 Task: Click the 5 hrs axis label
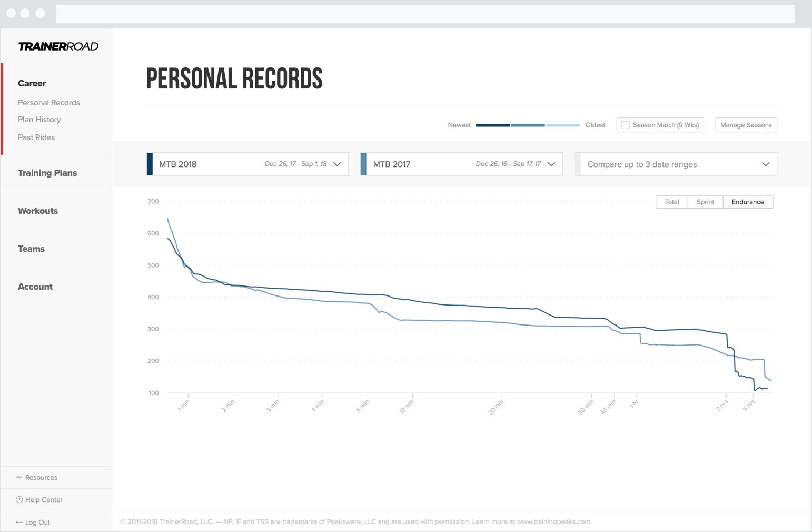[x=749, y=406]
